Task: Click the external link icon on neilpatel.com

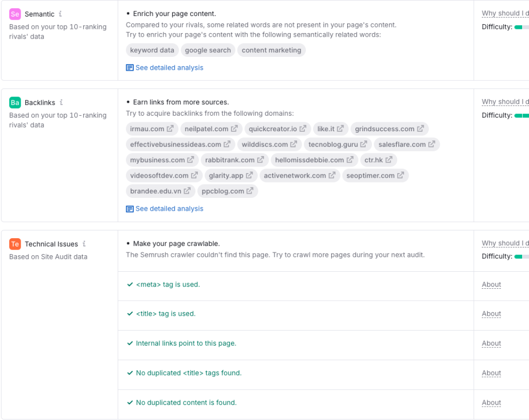Action: (x=235, y=129)
